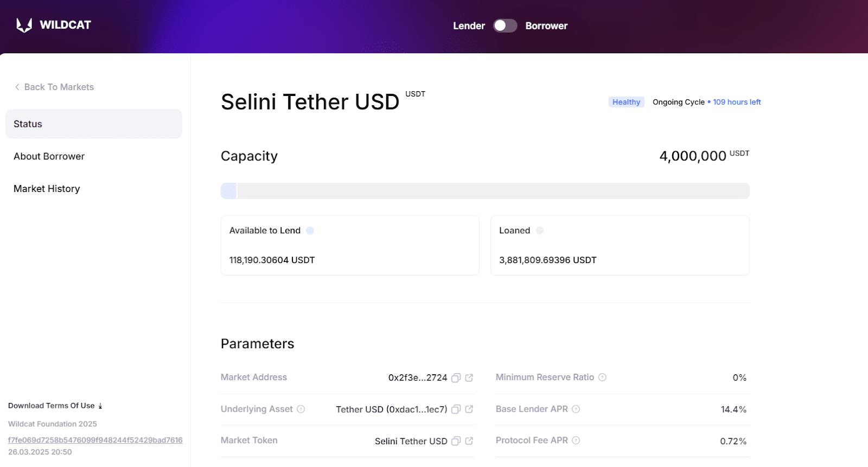868x467 pixels.
Task: Select the Lender mode label
Action: [469, 25]
